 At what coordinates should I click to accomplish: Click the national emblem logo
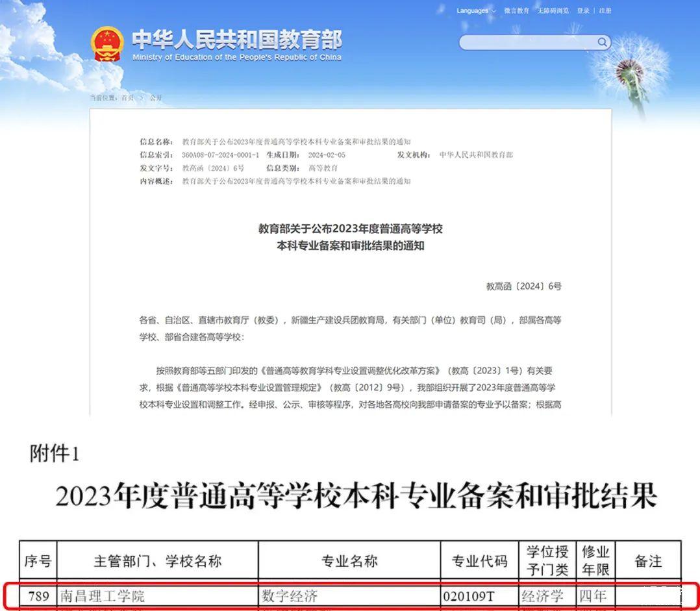107,44
